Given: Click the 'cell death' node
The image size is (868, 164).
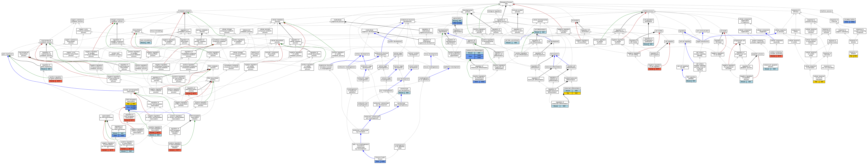Looking at the screenshot, I should [x=723, y=31].
